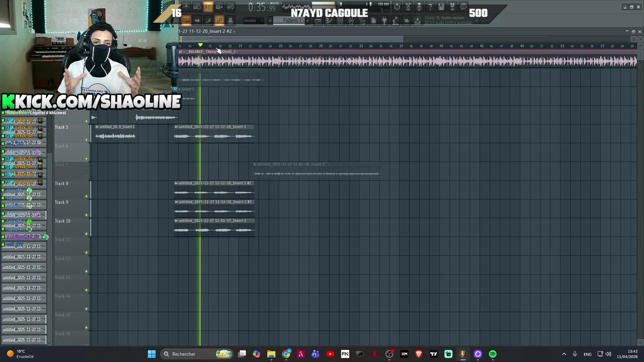Click the floppy disk save icon

click(x=441, y=7)
